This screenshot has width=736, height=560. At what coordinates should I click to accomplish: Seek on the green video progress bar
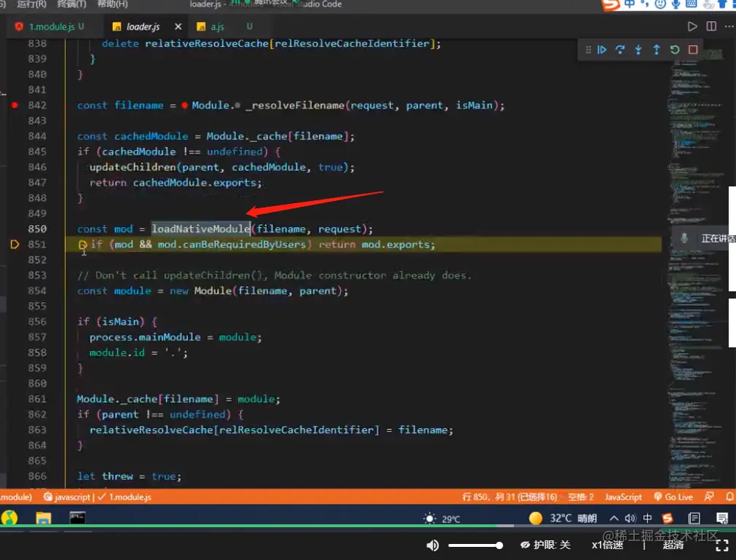click(368, 527)
